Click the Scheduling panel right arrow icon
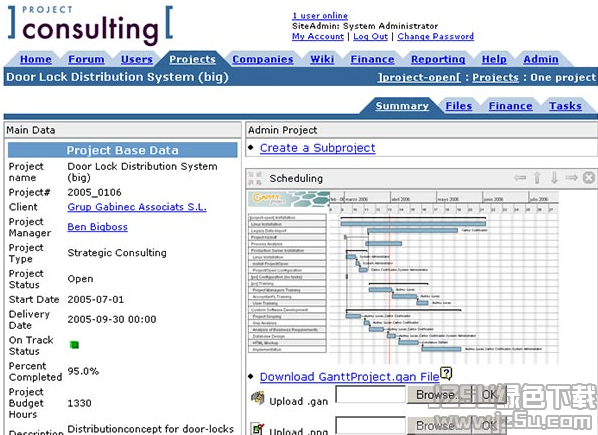The image size is (598, 435). tap(571, 178)
